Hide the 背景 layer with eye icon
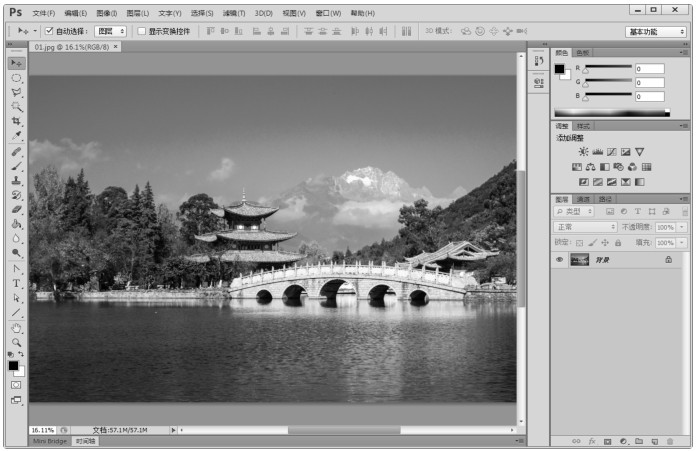Screen dimensions: 696x451 point(560,259)
